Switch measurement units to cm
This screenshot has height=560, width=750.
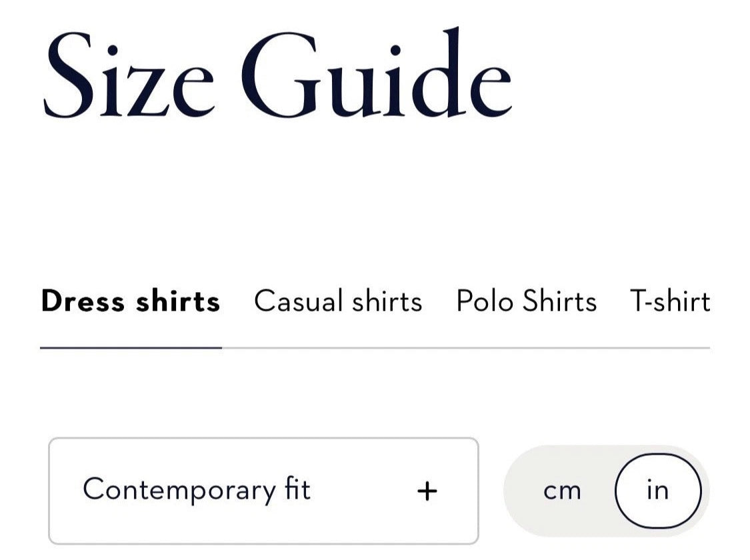click(562, 491)
